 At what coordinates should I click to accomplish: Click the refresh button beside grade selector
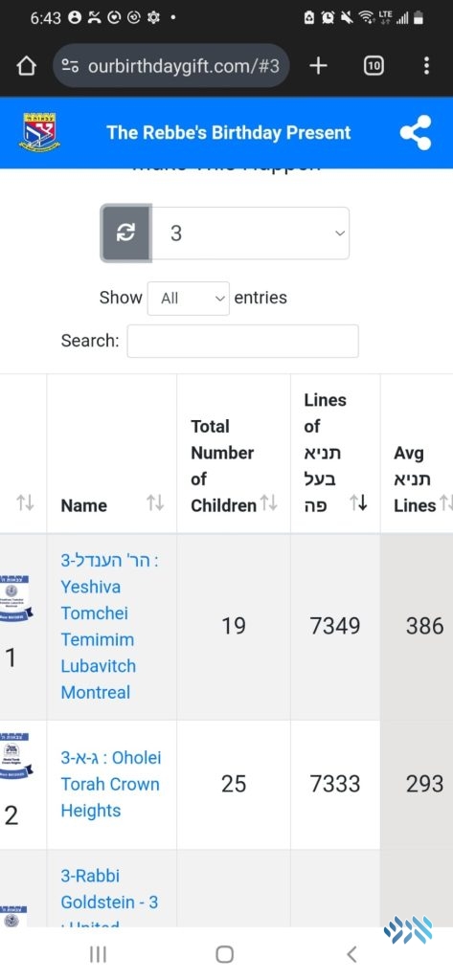point(125,234)
